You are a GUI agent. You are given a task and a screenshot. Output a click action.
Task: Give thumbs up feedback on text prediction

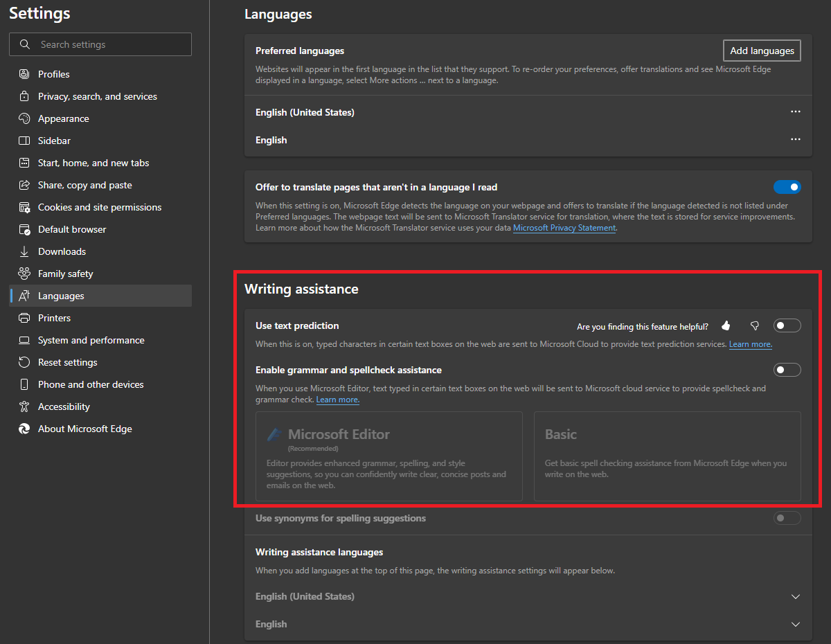click(726, 325)
